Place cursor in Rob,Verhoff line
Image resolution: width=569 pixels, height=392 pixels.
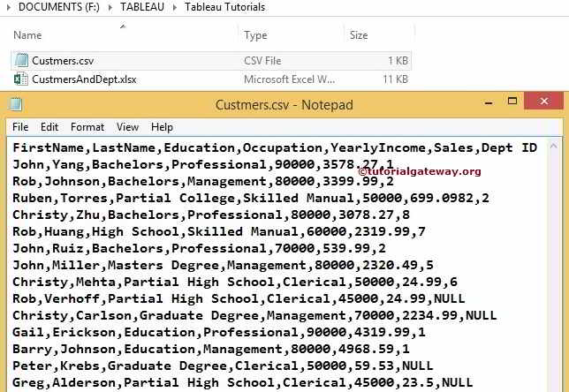239,298
